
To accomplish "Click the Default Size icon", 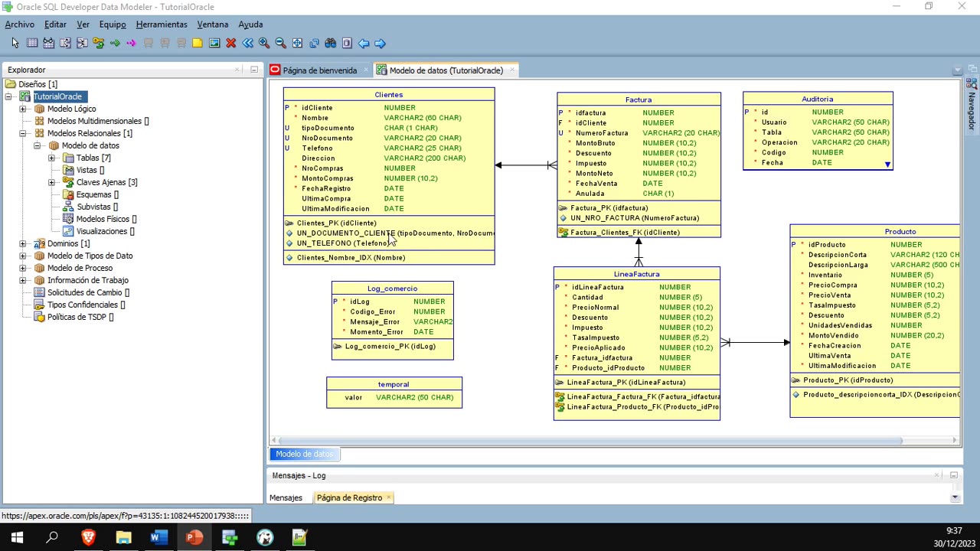I will pos(314,44).
